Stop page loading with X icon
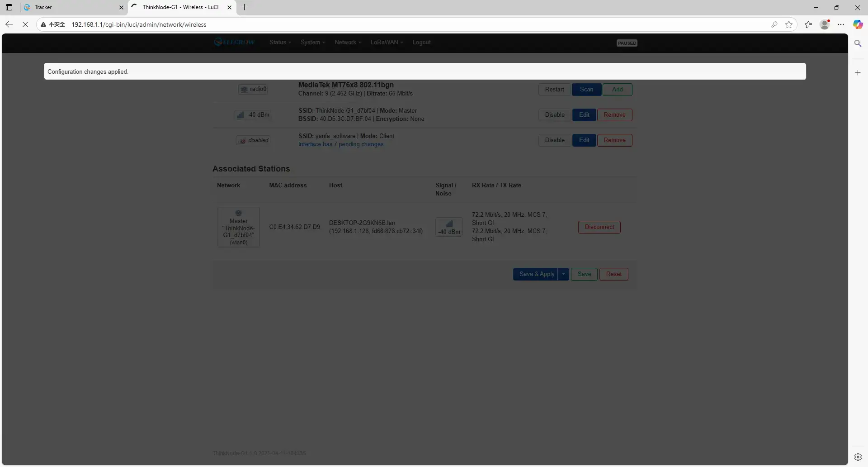 [25, 24]
